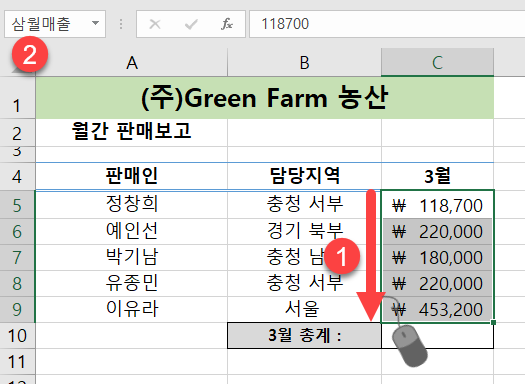The image size is (525, 384).
Task: Click the formula bar options dots handle
Action: (x=121, y=24)
